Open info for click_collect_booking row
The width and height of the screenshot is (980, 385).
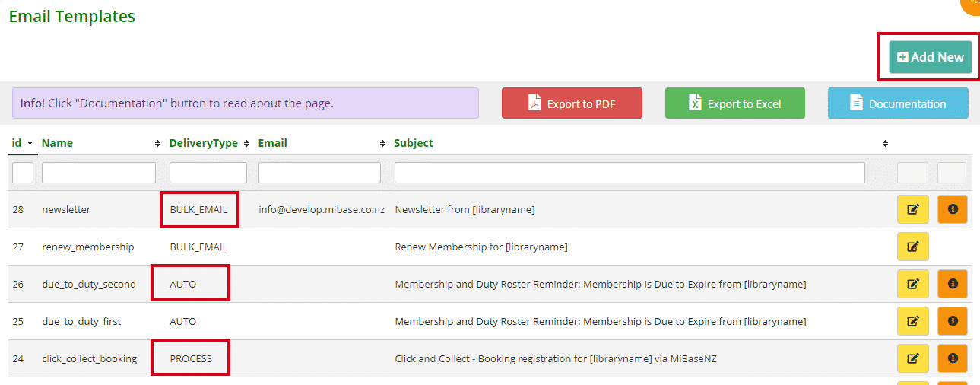click(953, 358)
